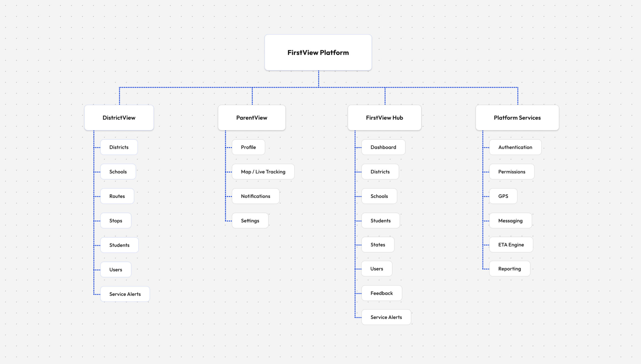Click Settings under ParentView
This screenshot has width=641, height=364.
pyautogui.click(x=250, y=221)
